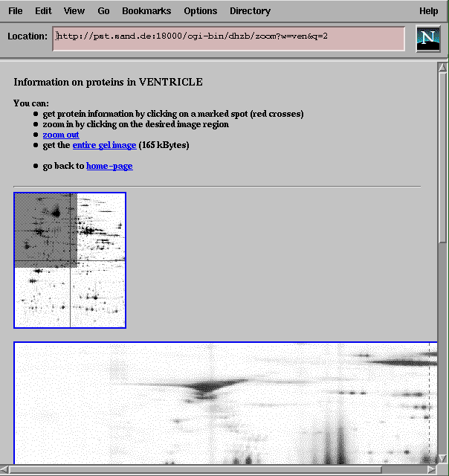Open the Edit menu
The image size is (449, 476).
[x=43, y=11]
